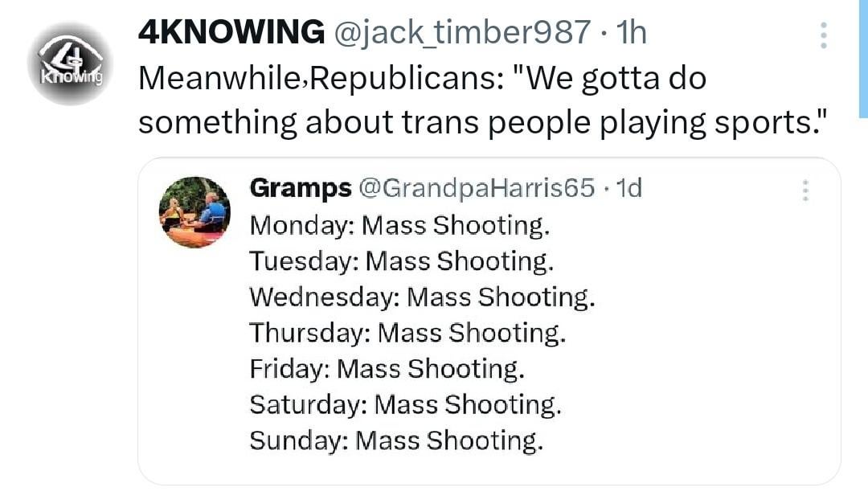Open the @GrandpaHarris65 handle

click(476, 188)
